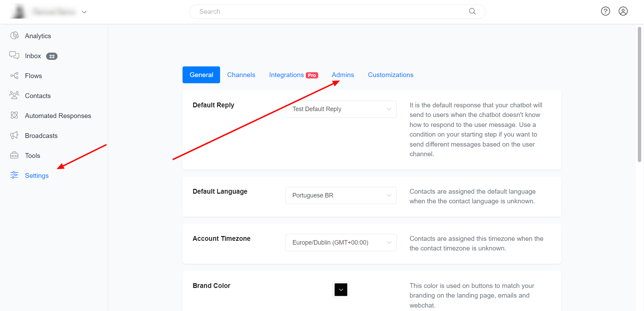
Task: Open the user profile account icon
Action: tap(623, 11)
